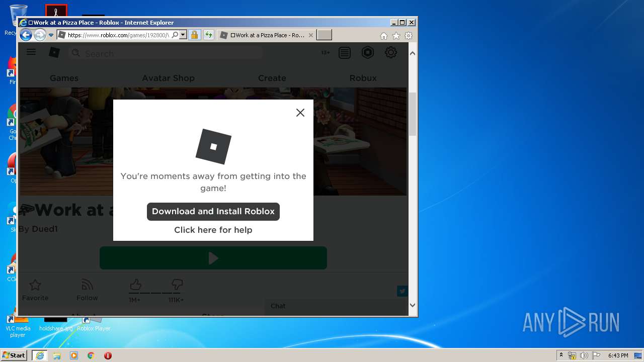
Task: Close the Roblox install dialog
Action: pyautogui.click(x=300, y=113)
